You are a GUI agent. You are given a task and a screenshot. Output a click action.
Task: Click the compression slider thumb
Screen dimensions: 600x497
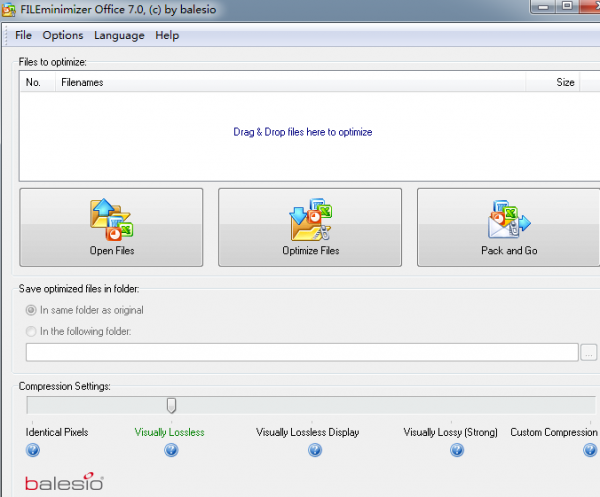click(171, 406)
